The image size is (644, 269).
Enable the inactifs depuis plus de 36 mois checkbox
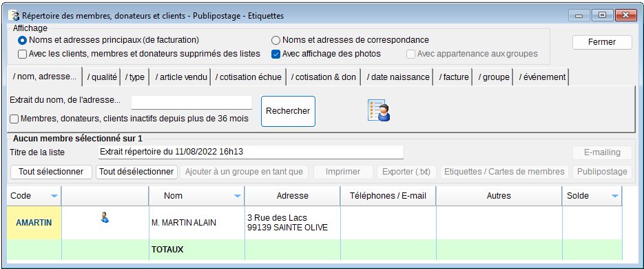(x=14, y=119)
